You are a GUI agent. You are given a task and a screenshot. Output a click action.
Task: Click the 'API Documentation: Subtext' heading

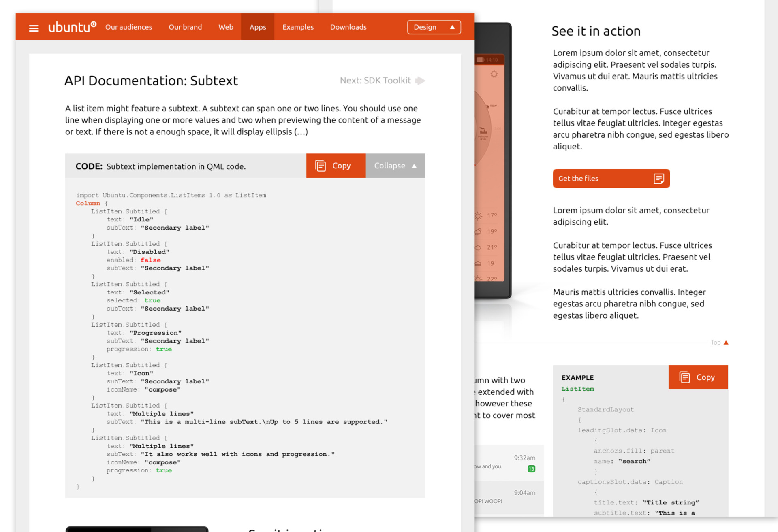[x=151, y=81]
